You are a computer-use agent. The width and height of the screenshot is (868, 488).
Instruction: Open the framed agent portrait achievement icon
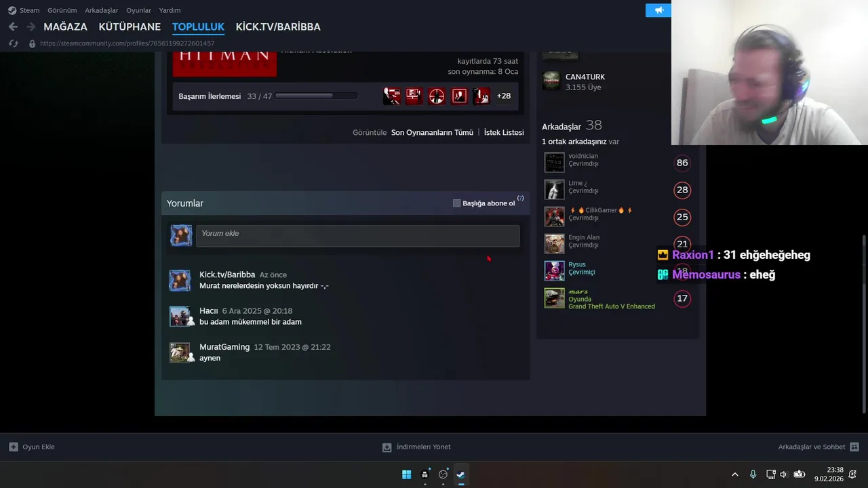(459, 96)
